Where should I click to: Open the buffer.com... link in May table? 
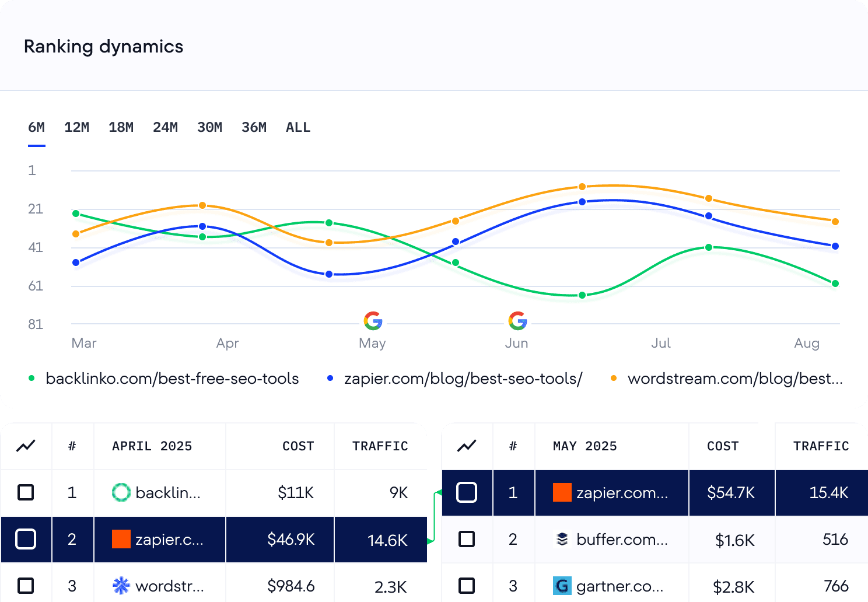[622, 540]
